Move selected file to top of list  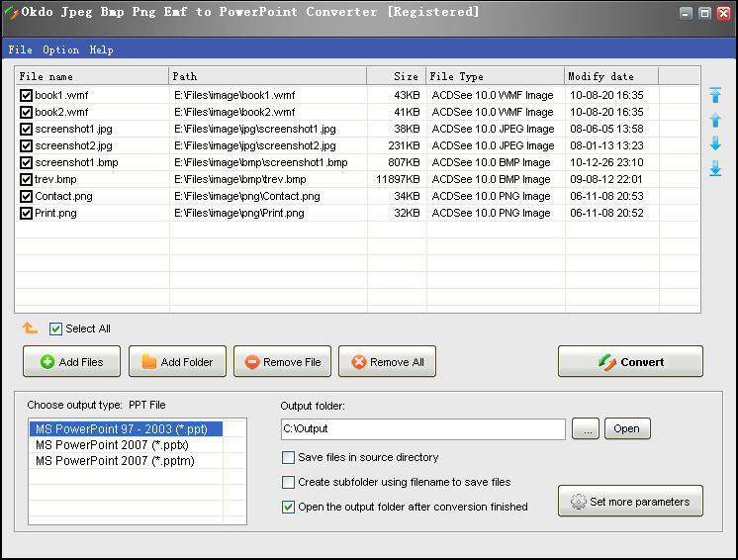point(715,95)
